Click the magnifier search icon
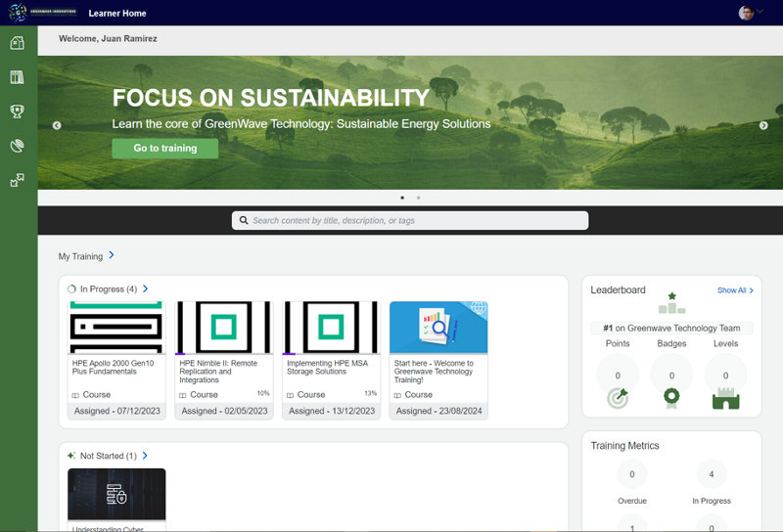This screenshot has width=783, height=532. [x=244, y=220]
